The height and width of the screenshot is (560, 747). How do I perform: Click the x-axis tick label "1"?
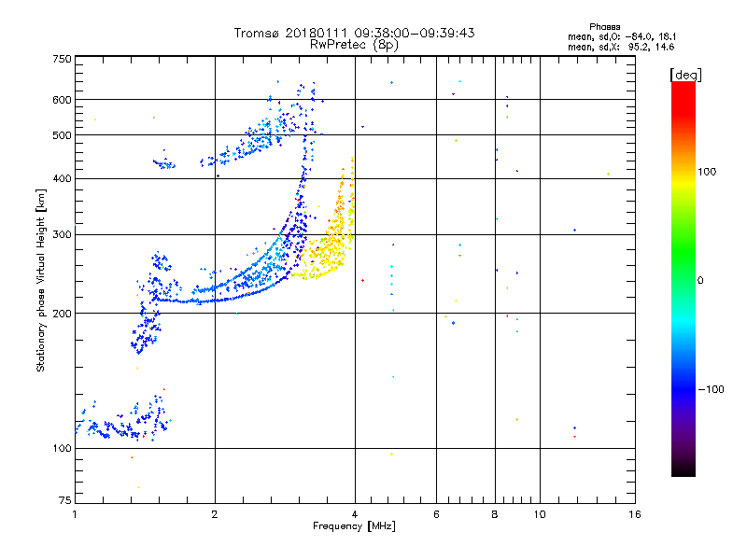[75, 514]
